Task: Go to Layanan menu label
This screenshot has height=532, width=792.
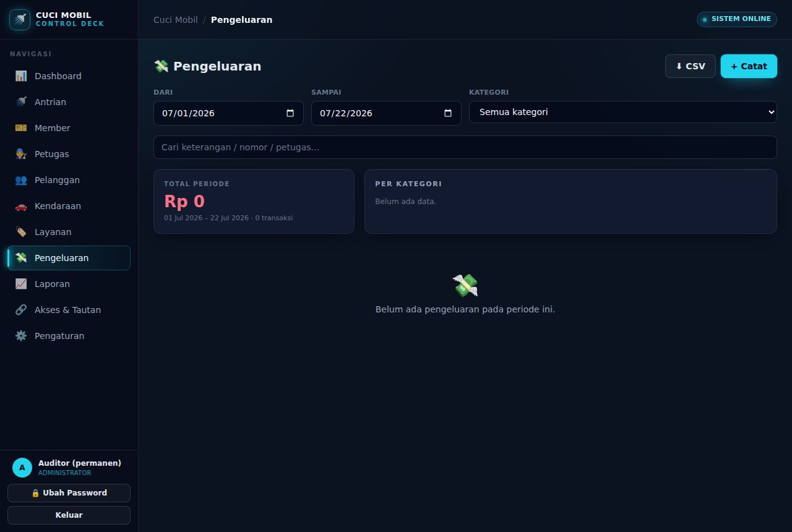Action: pyautogui.click(x=53, y=232)
